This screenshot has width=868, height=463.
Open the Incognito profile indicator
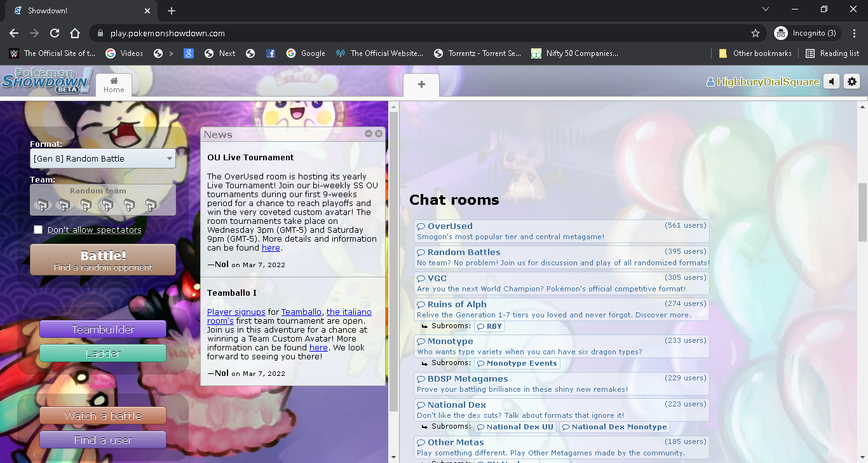click(x=807, y=33)
